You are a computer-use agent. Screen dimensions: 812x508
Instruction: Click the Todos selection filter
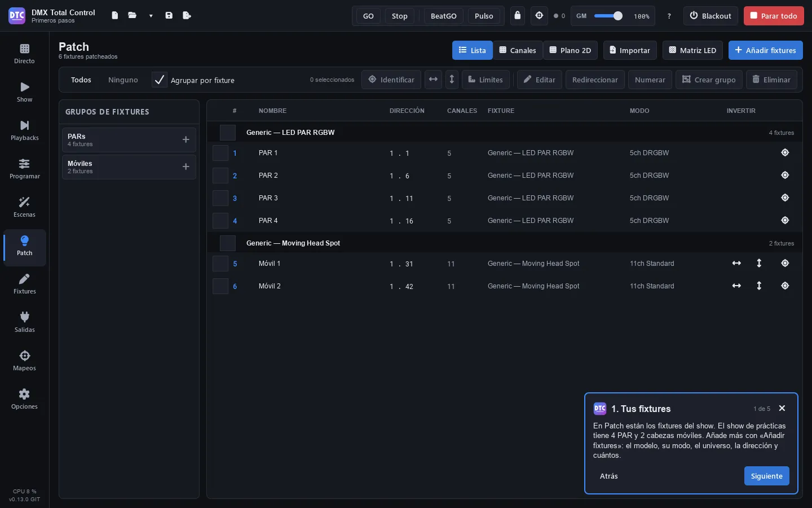tap(81, 80)
